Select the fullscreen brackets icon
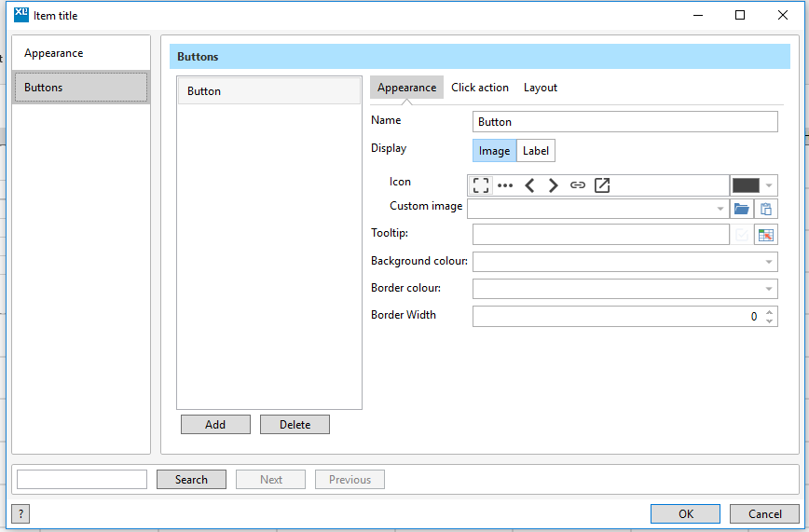This screenshot has height=532, width=809. 480,185
